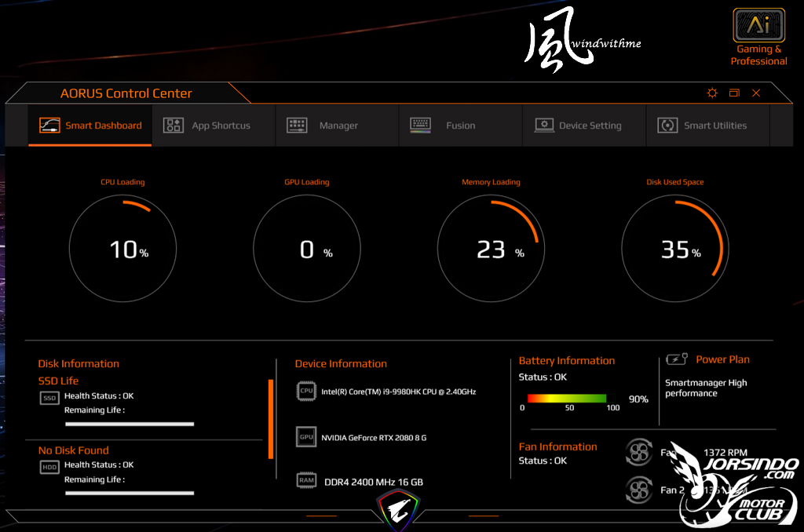Open the Smart Utilities tab
This screenshot has height=532, width=804.
coord(708,126)
